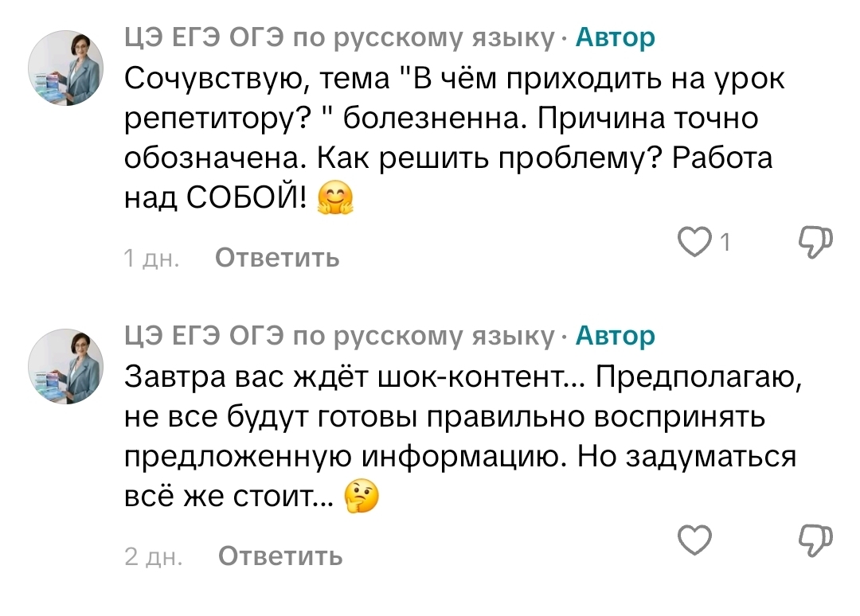Tap the thinking face emoji

coord(361,497)
